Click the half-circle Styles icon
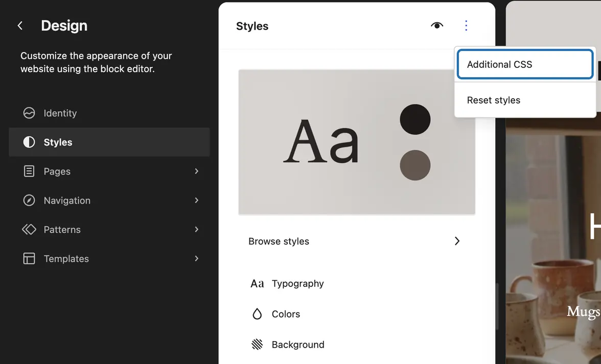The height and width of the screenshot is (364, 601). (29, 142)
